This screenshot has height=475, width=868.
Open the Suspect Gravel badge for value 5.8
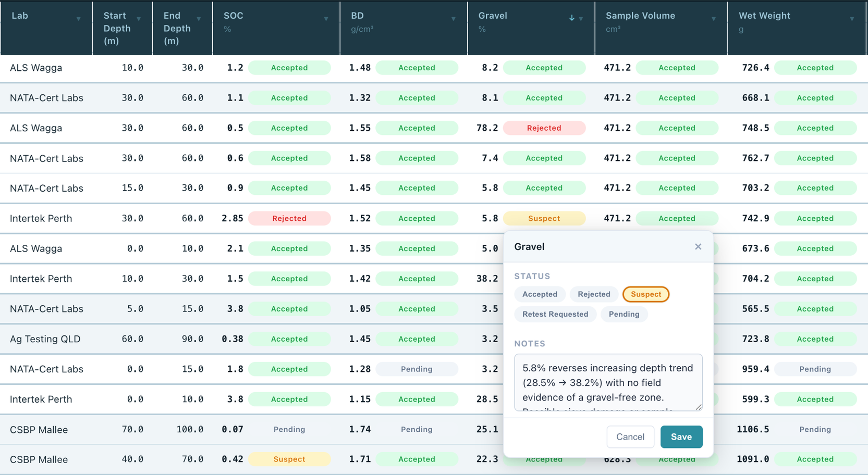[544, 219]
